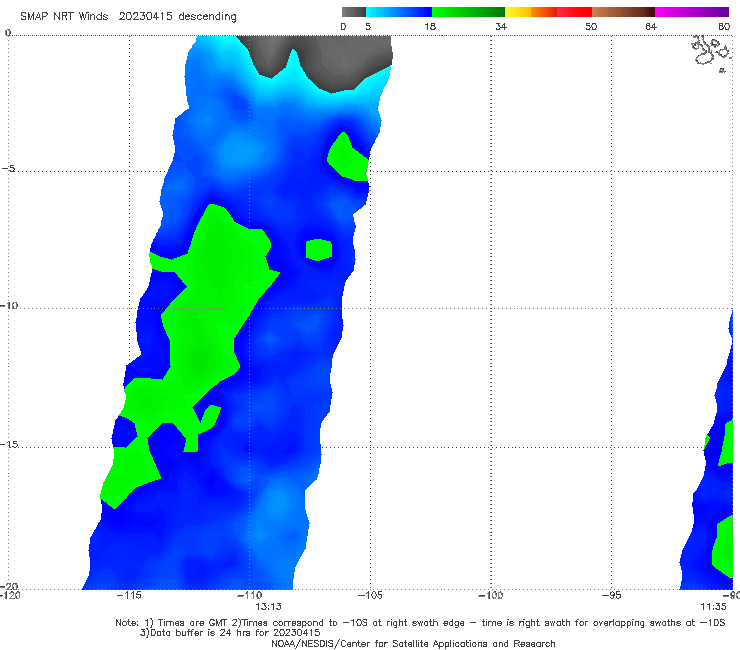
Task: Click the 13:13 swath time label
Action: pyautogui.click(x=269, y=607)
